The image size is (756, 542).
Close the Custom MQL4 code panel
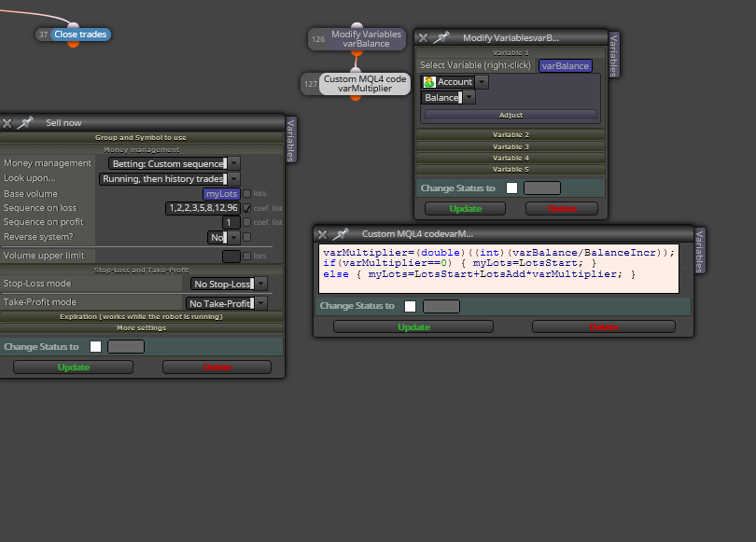tap(323, 235)
